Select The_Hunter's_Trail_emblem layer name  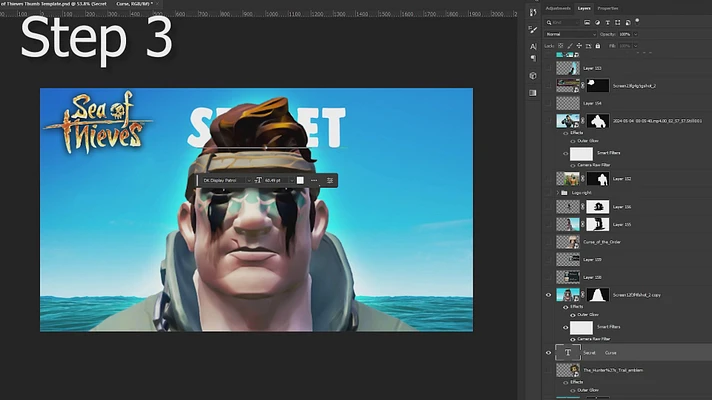[613, 370]
